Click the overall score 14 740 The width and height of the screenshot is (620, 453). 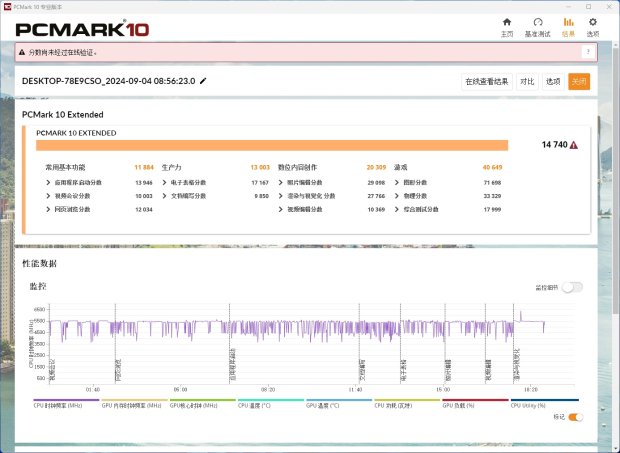554,145
